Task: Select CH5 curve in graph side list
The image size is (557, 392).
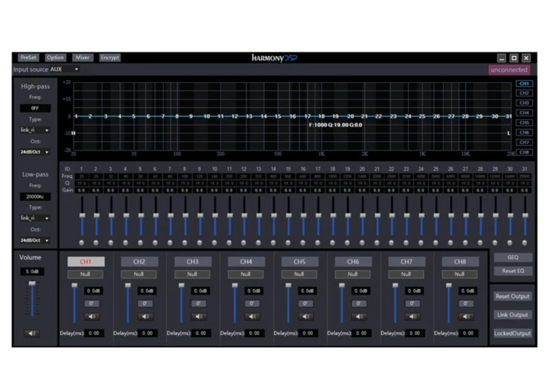Action: 524,123
